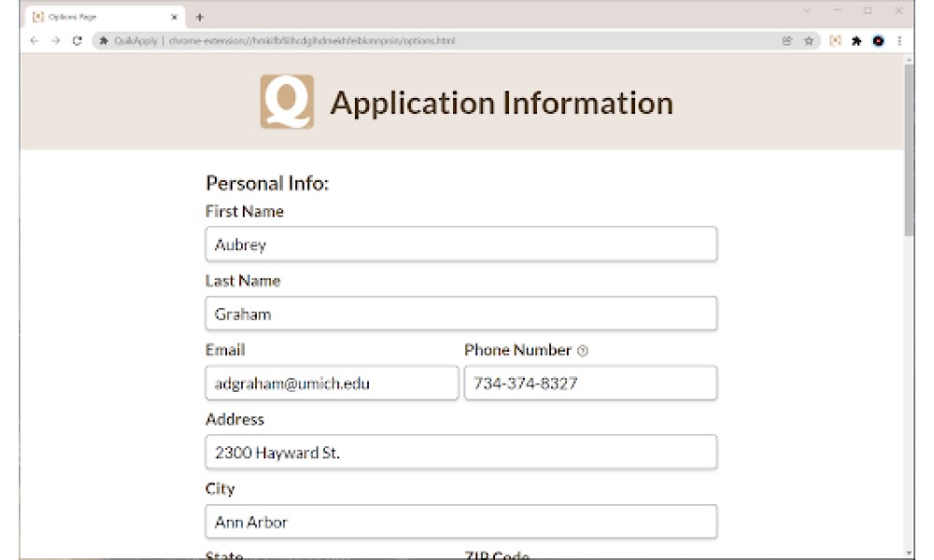Click the Personal Info: section title
This screenshot has height=560, width=934.
click(267, 183)
